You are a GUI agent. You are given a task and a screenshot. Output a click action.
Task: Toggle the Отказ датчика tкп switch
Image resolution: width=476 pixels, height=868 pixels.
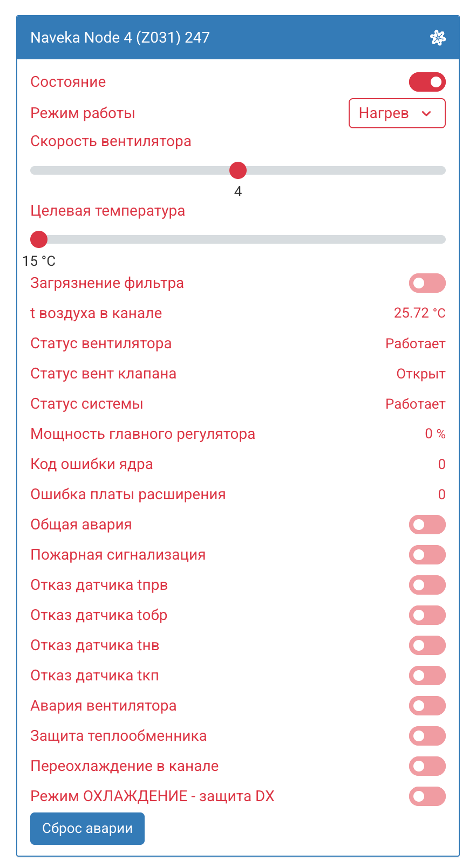427,676
